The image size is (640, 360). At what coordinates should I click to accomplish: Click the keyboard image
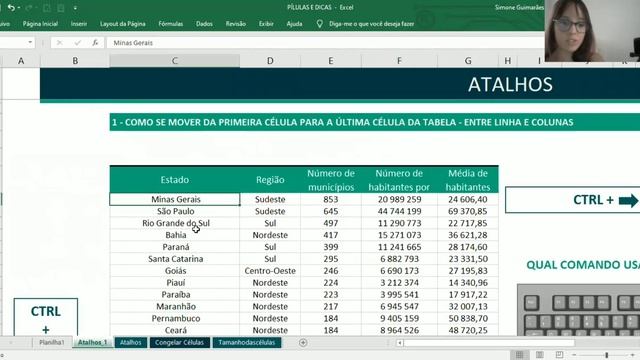(x=578, y=310)
